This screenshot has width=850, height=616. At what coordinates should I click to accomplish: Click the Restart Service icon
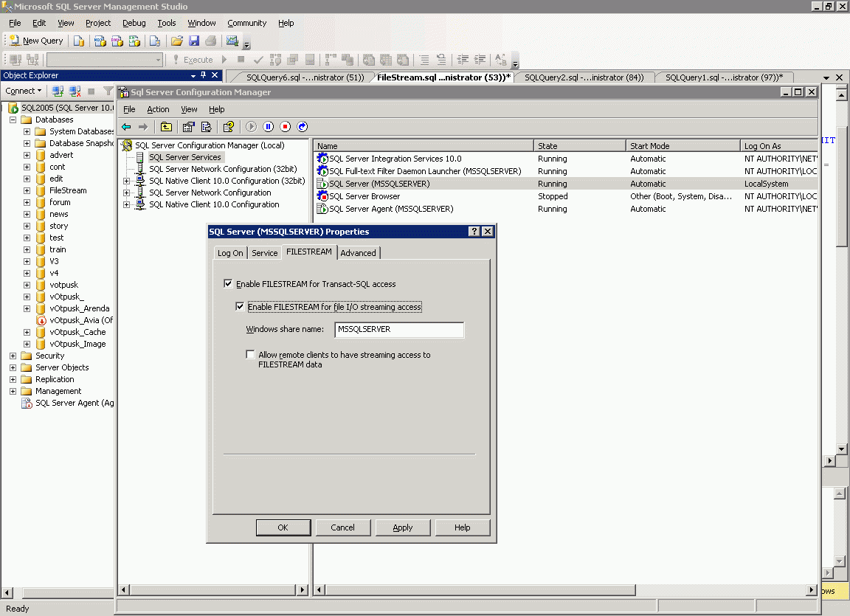coord(303,127)
